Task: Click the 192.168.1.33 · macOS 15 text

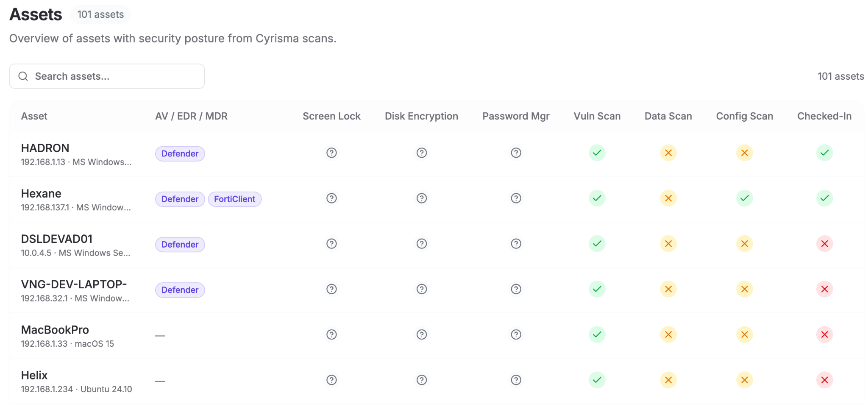Action: (67, 344)
